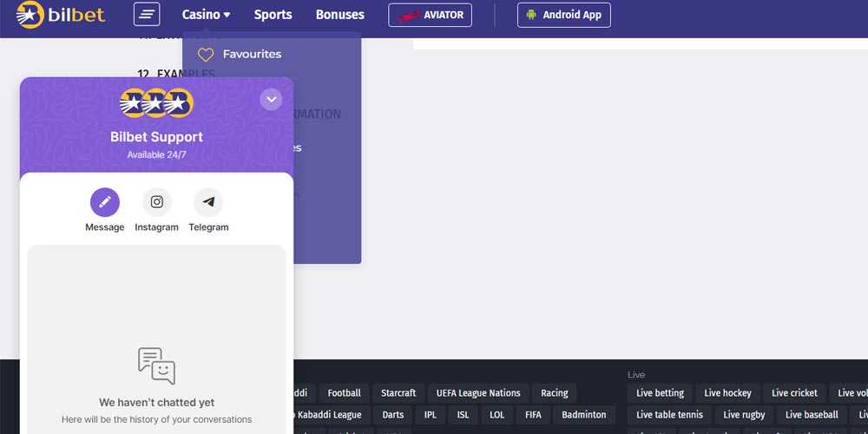
Task: Open the Football footer link
Action: tap(344, 393)
